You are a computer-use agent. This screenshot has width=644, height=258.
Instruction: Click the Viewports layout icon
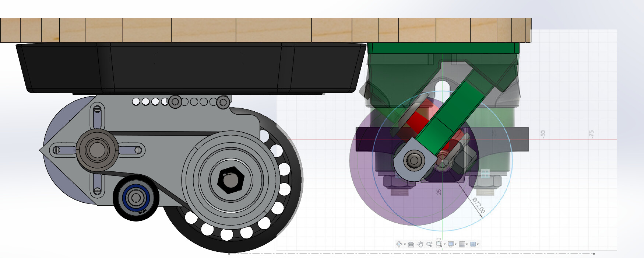click(x=473, y=244)
